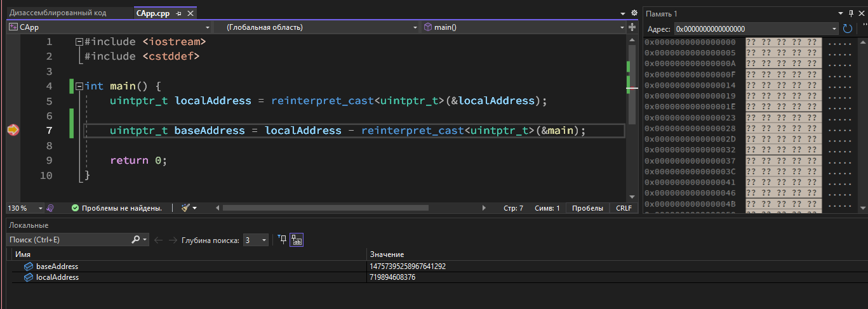This screenshot has width=868, height=309.
Task: Click the Стр: 7 line indicator
Action: [x=513, y=208]
